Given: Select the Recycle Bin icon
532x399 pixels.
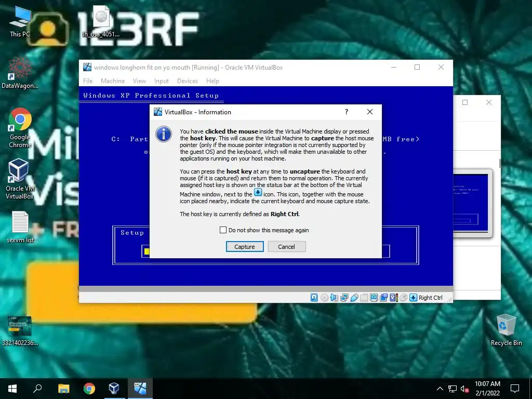Looking at the screenshot, I should pos(506,330).
